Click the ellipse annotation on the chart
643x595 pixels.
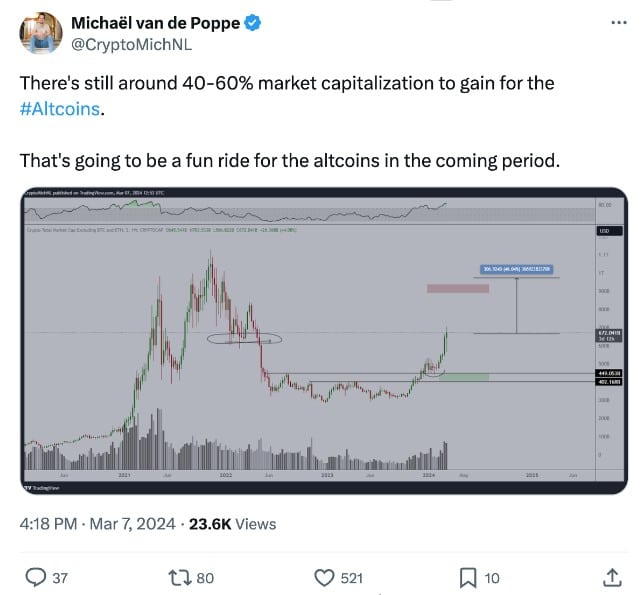(245, 339)
